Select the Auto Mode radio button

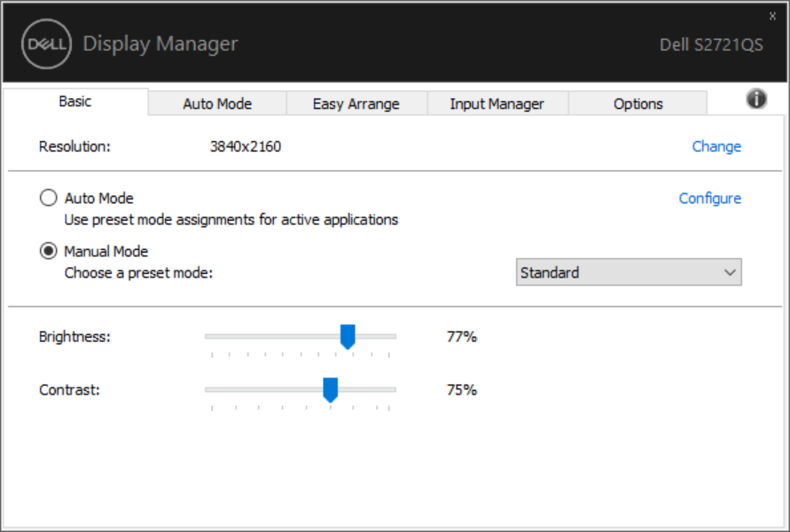coord(49,199)
